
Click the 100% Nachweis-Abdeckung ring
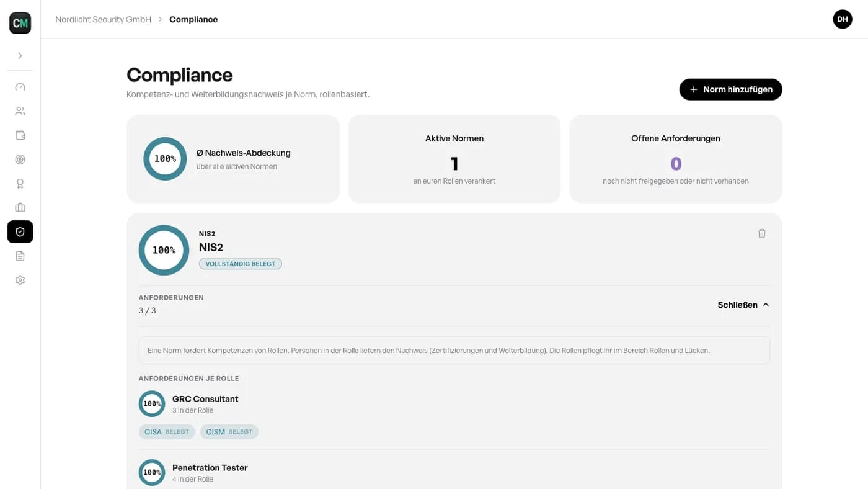tap(165, 159)
